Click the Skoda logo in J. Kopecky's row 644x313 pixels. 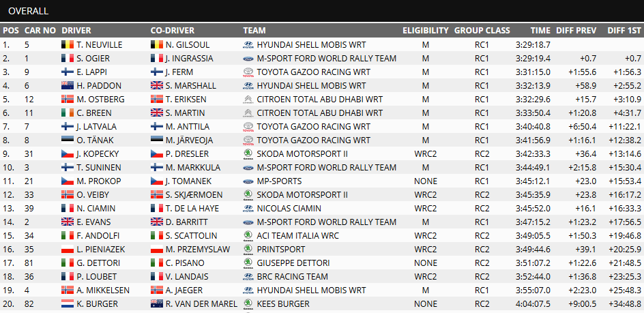pyautogui.click(x=248, y=154)
